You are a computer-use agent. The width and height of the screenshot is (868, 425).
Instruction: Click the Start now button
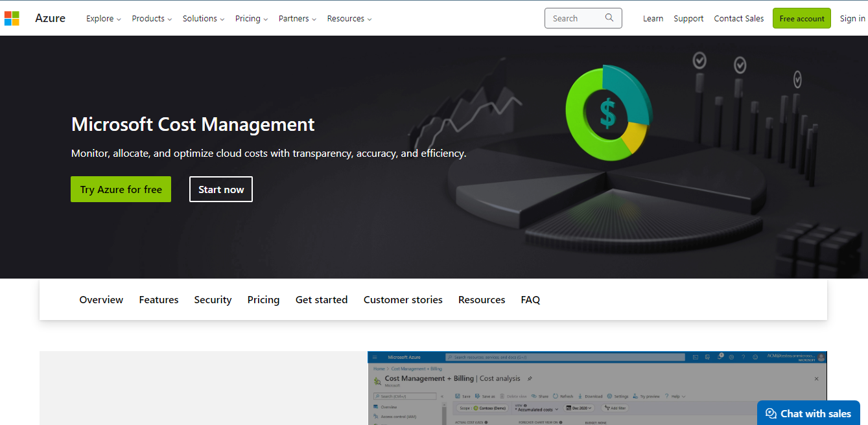coord(221,189)
